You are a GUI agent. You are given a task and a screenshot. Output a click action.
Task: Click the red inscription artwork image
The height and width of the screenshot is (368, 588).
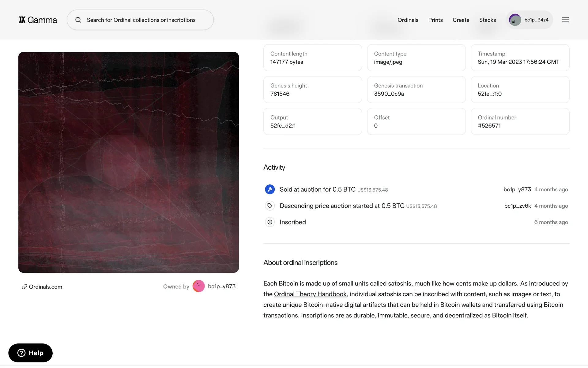coord(129,162)
